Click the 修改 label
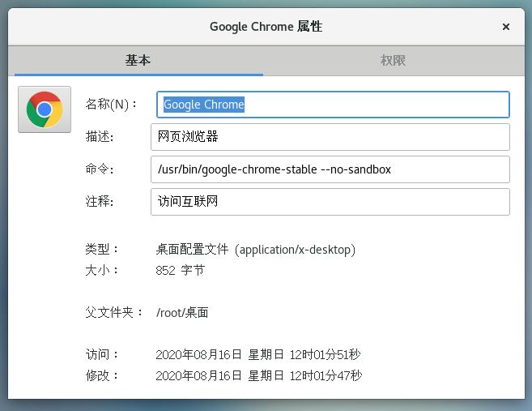 click(x=101, y=375)
